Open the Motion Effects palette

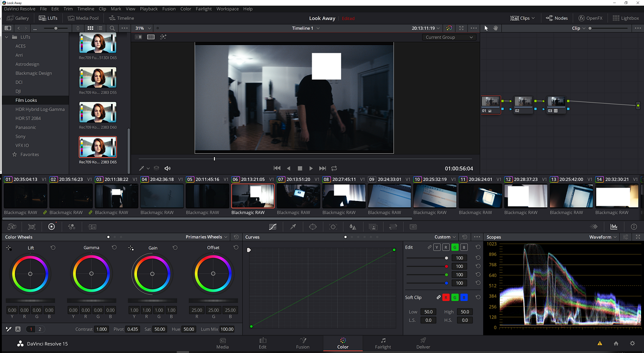pos(92,226)
